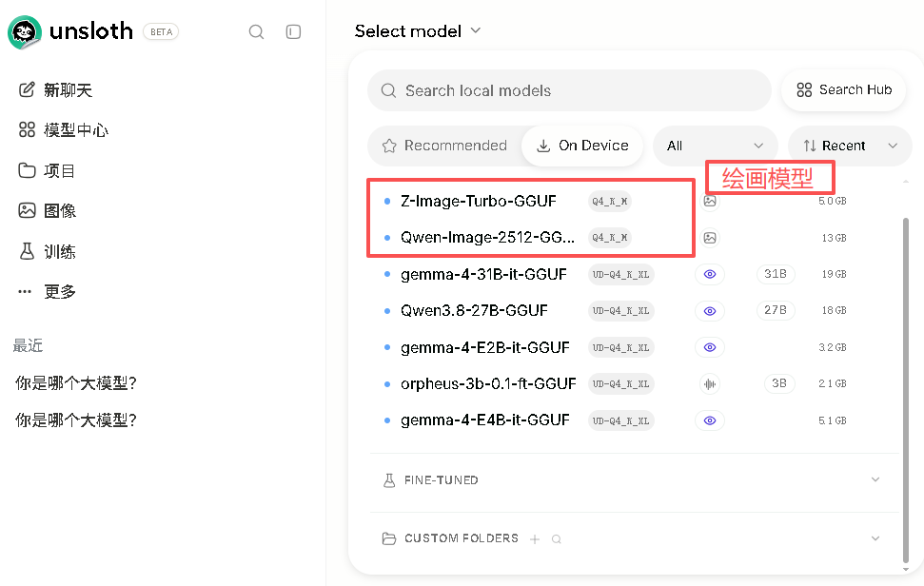Click the 19 GB size of gemma-4-31B
Screen dimensions: 924x586
click(x=834, y=274)
